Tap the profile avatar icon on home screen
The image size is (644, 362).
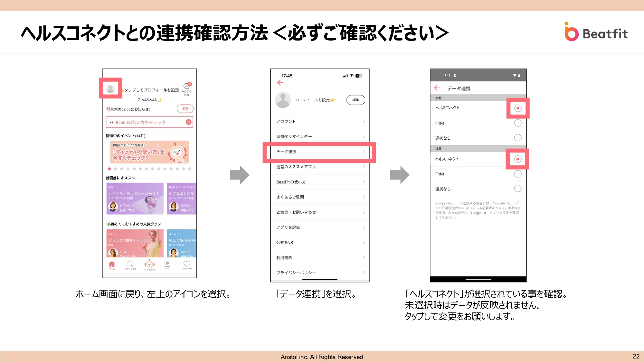(110, 88)
